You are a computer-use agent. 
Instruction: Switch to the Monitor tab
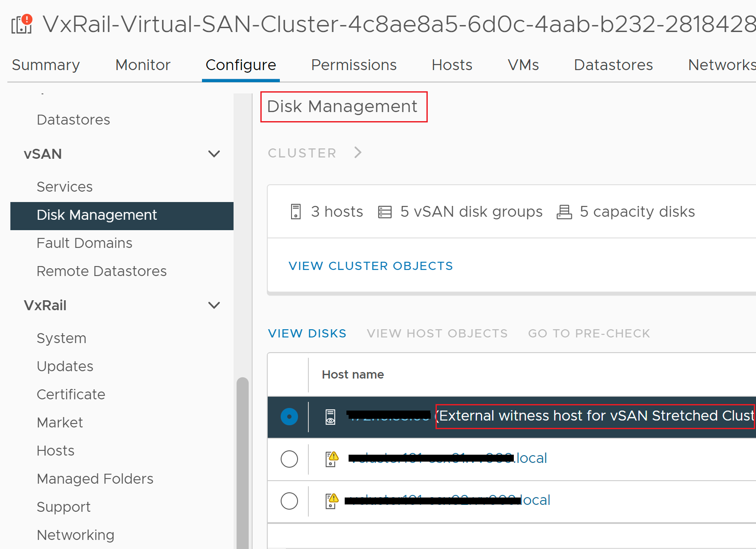[143, 65]
